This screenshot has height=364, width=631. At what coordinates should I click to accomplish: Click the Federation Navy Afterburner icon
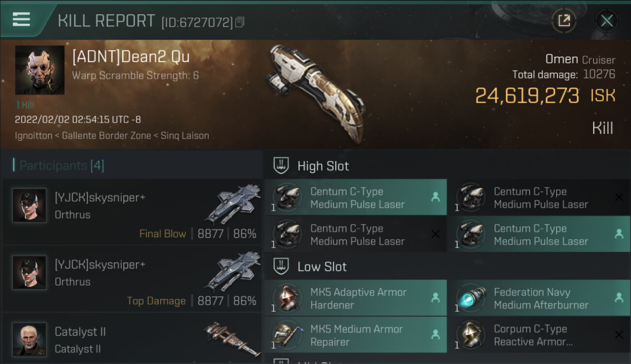click(x=470, y=298)
